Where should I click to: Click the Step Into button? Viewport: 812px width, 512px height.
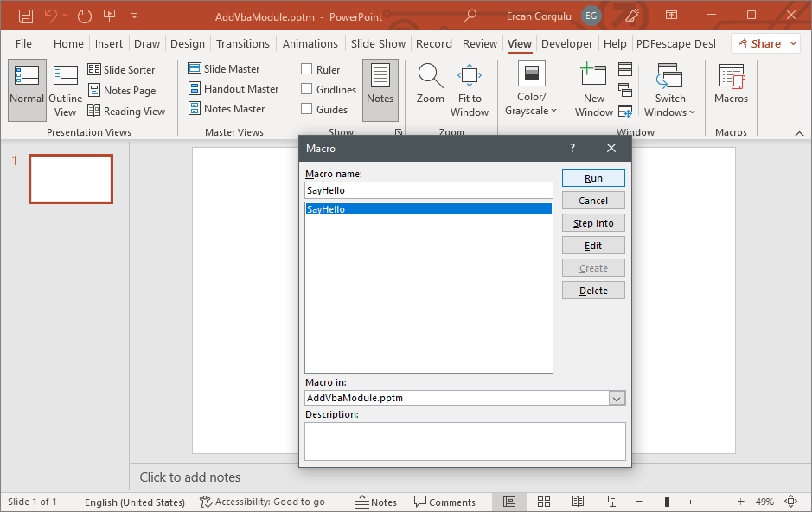[593, 222]
